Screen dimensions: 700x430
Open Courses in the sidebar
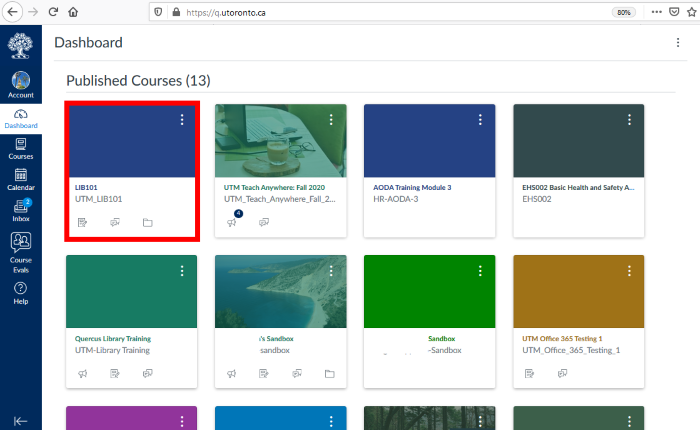tap(21, 149)
